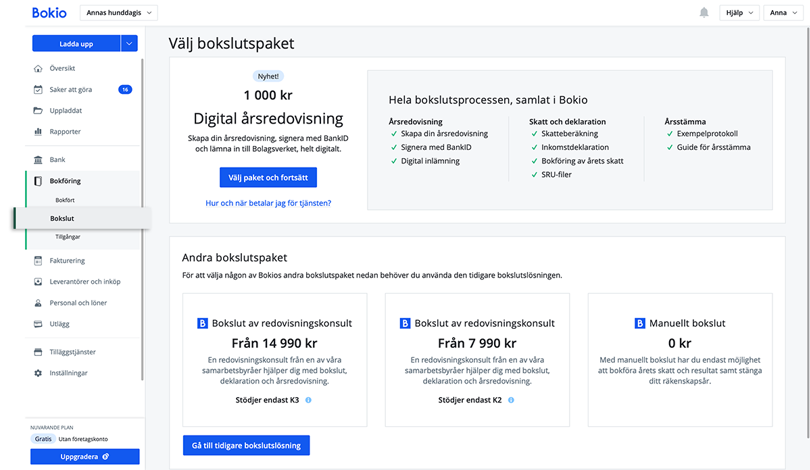Click the Guide för årsstämma text
810x470 pixels.
point(713,147)
